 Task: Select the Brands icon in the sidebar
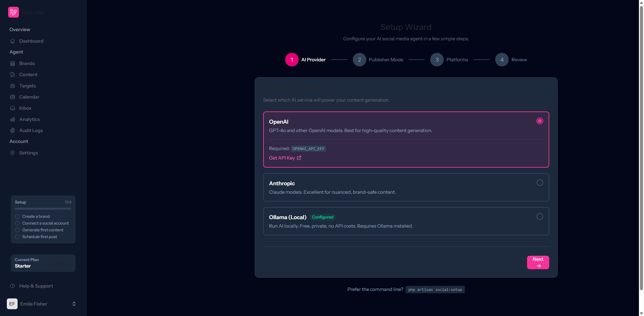coord(12,63)
